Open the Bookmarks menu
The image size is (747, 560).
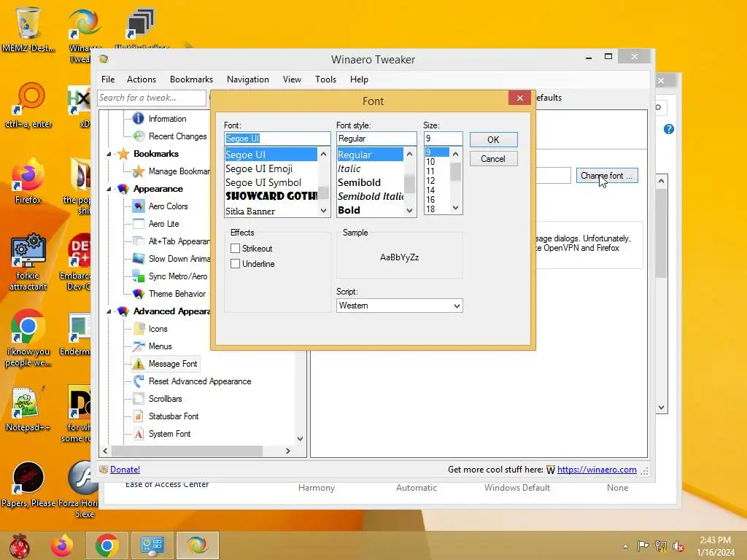192,79
